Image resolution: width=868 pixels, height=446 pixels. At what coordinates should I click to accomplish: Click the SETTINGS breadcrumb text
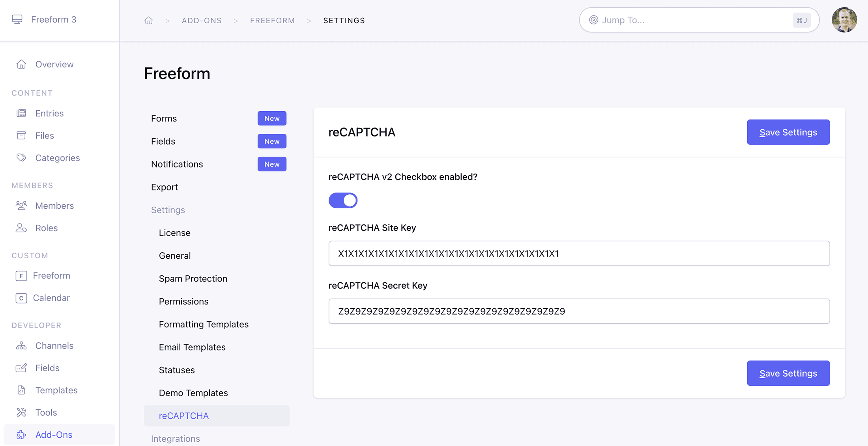[x=344, y=21]
